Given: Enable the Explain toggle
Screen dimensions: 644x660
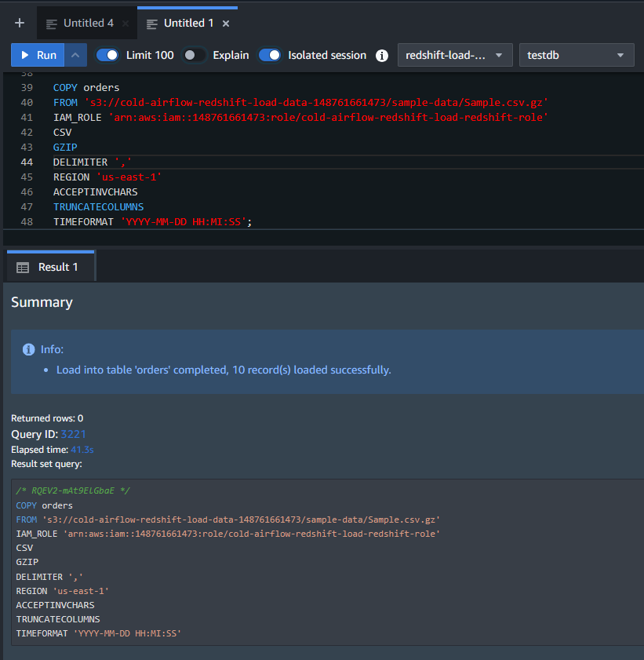Looking at the screenshot, I should pos(195,55).
